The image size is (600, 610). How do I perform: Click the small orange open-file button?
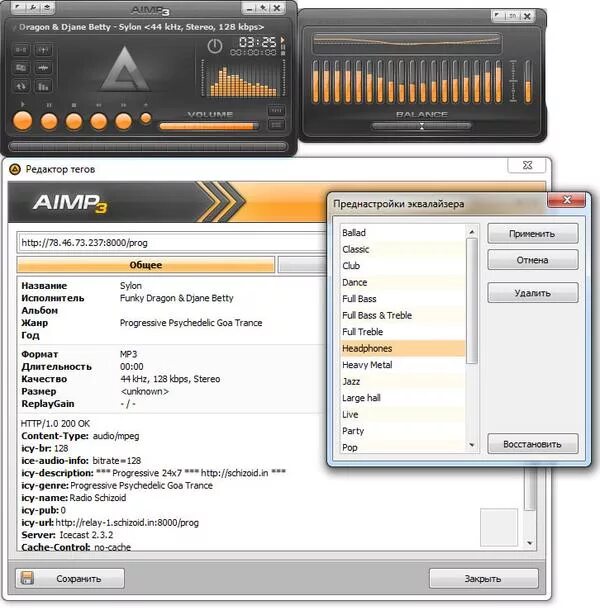(x=146, y=118)
